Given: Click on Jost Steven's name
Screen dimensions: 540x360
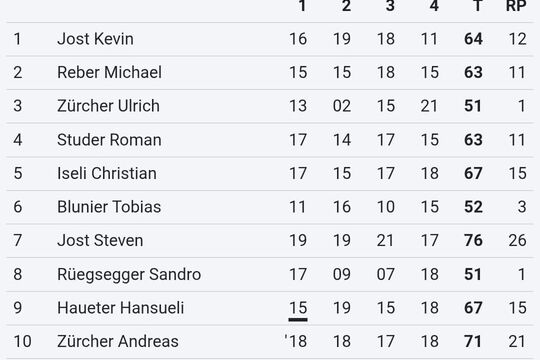Looking at the screenshot, I should 100,240.
